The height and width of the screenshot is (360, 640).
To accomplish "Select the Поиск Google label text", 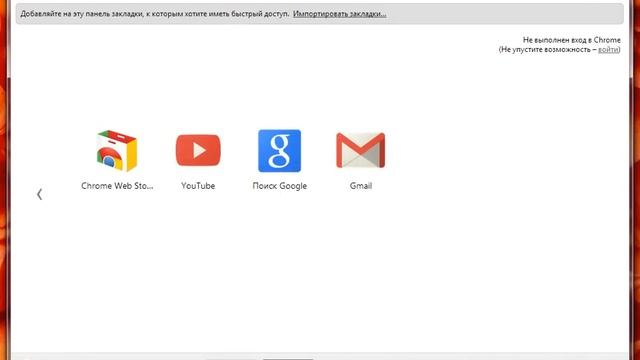I will [280, 186].
